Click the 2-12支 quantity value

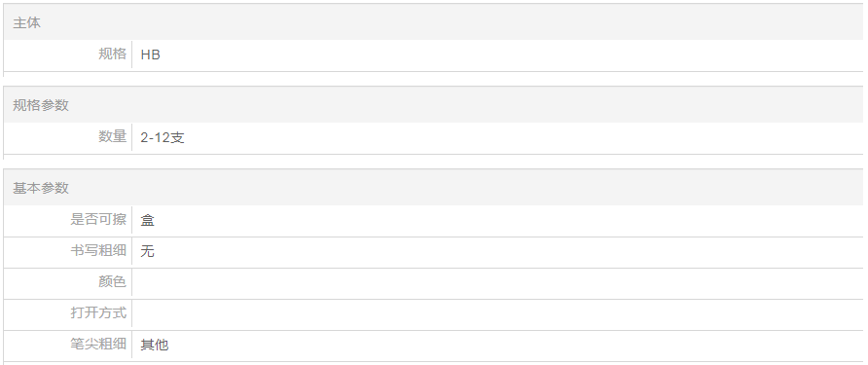(x=163, y=137)
